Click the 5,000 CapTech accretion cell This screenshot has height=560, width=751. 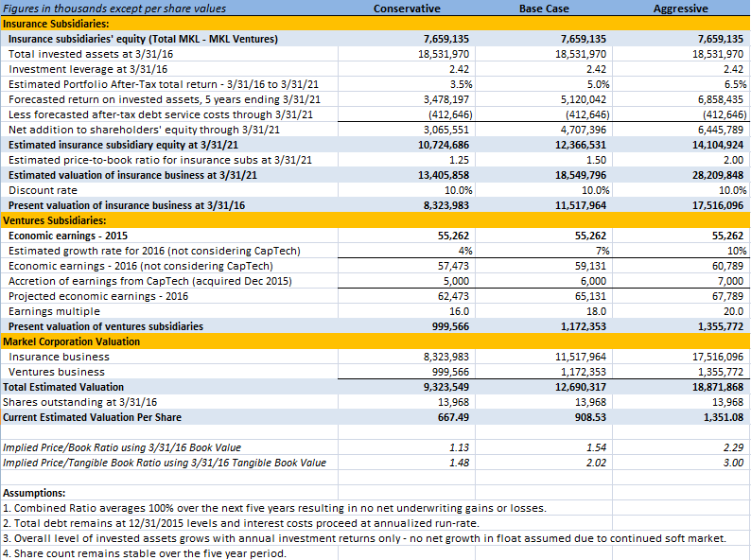coord(457,281)
